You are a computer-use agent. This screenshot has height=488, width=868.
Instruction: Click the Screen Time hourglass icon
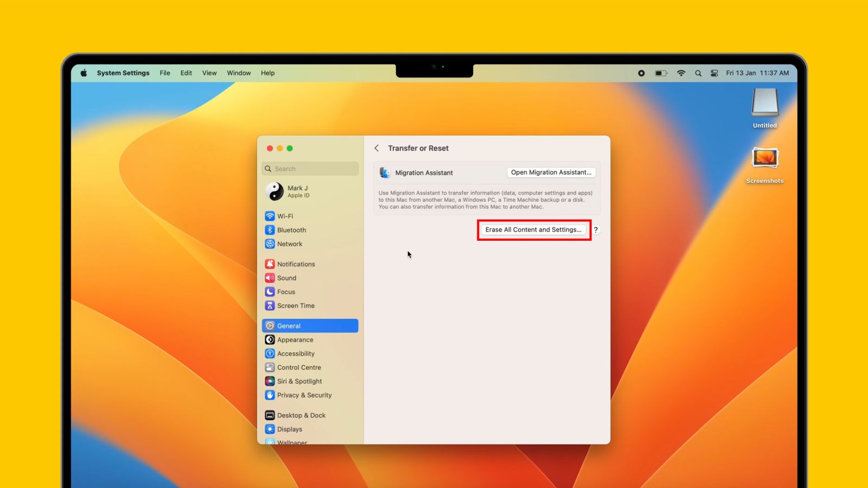270,306
